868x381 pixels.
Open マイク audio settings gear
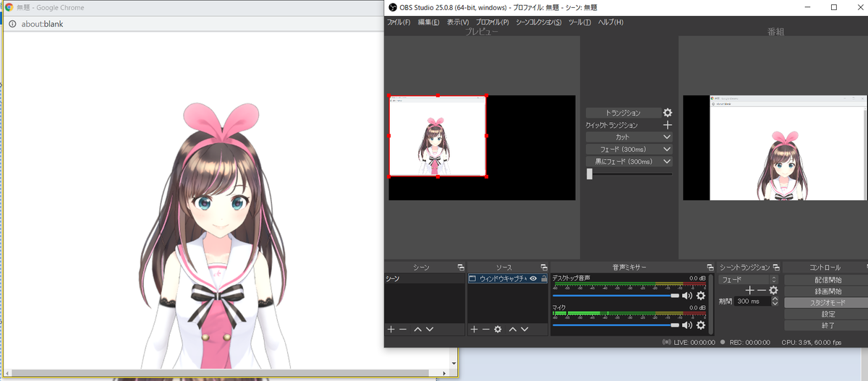point(700,325)
